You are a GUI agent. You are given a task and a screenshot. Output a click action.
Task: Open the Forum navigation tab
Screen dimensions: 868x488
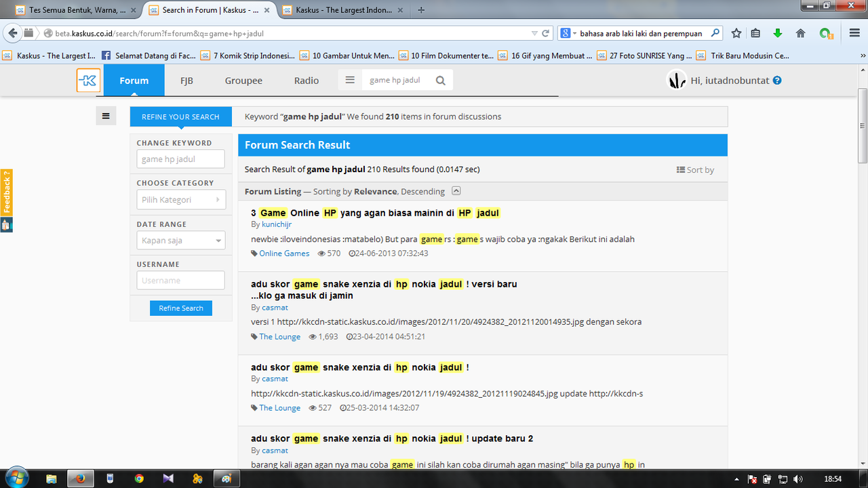point(134,80)
